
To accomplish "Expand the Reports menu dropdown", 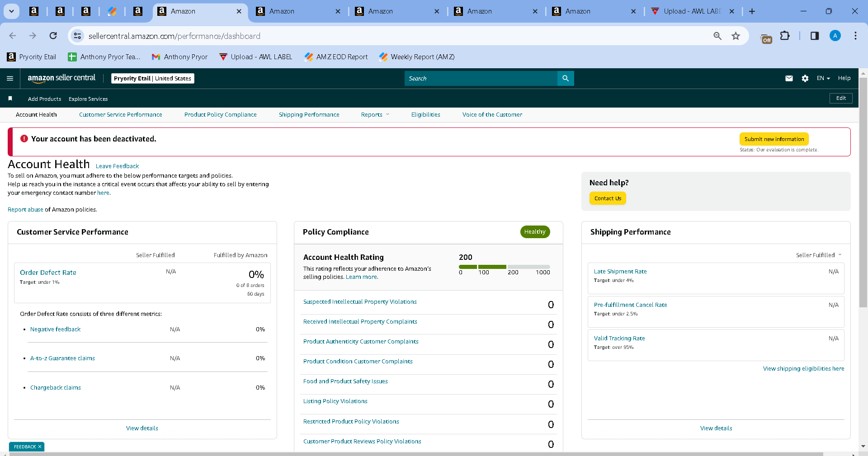I will 375,115.
